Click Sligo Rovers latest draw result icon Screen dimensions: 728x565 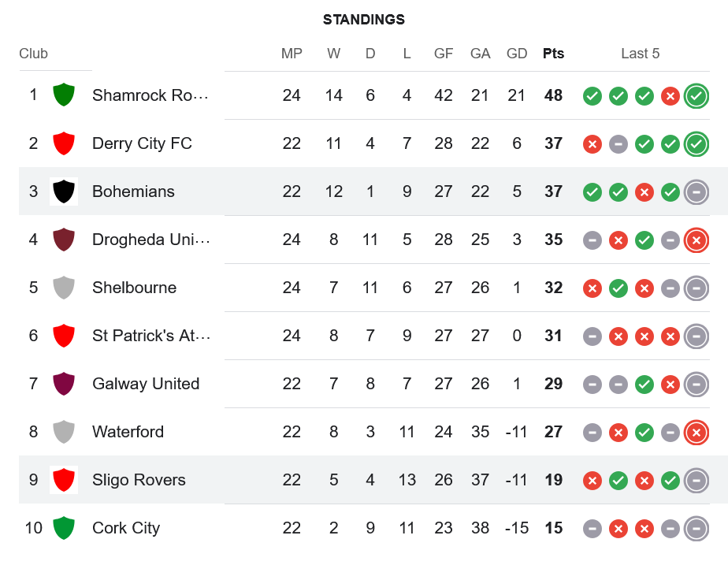click(x=696, y=481)
